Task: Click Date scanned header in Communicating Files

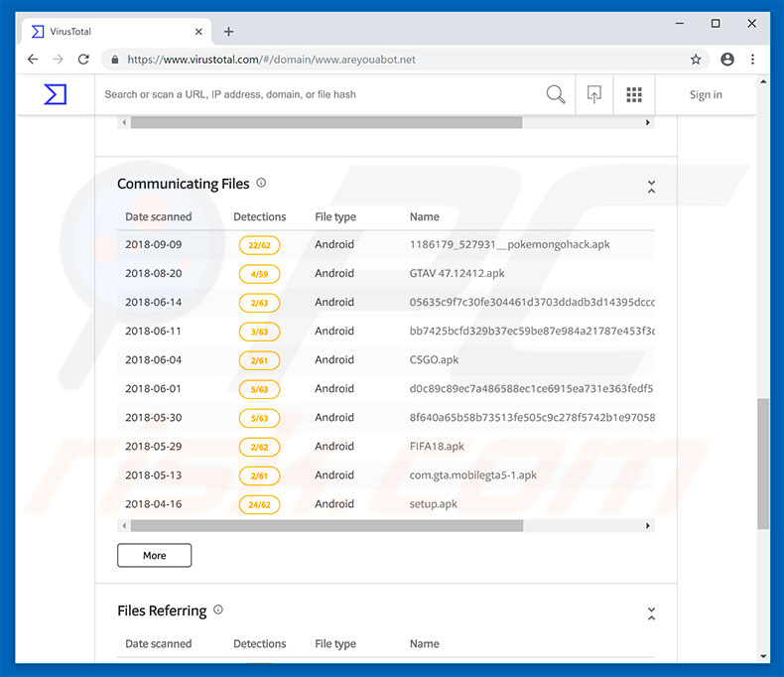Action: 159,216
